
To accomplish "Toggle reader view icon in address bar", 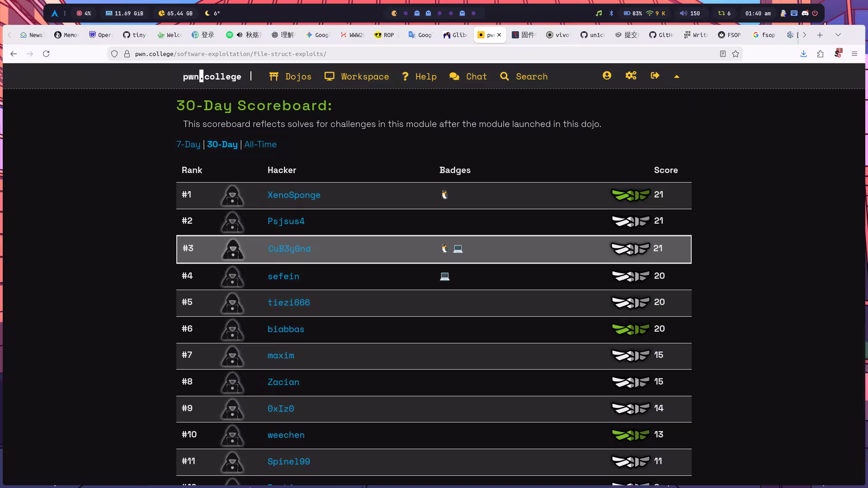I will 722,54.
